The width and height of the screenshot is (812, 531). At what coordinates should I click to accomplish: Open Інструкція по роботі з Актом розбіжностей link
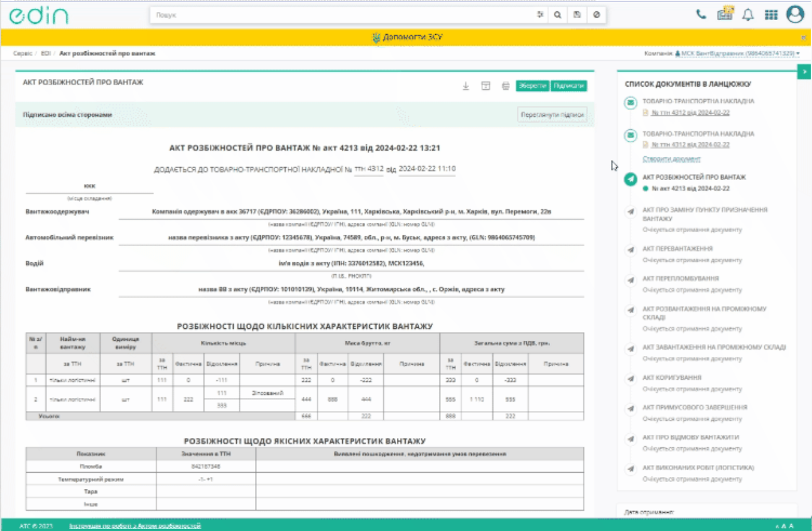pyautogui.click(x=134, y=525)
